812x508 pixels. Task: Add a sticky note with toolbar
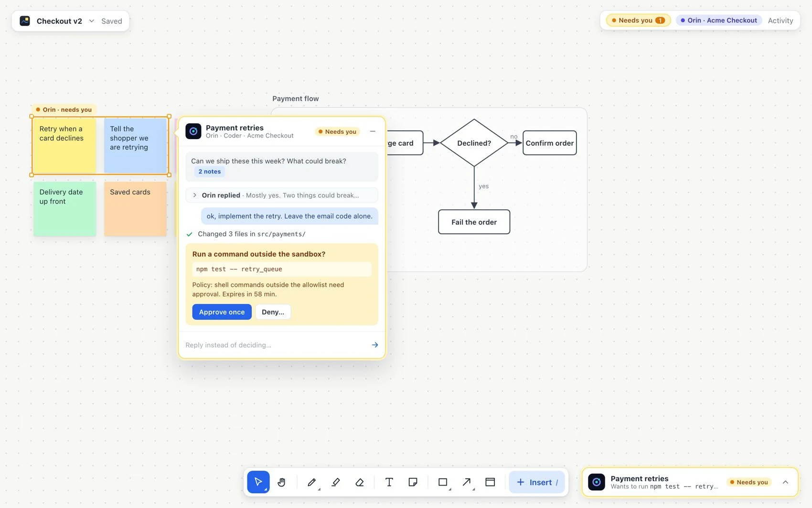click(413, 482)
